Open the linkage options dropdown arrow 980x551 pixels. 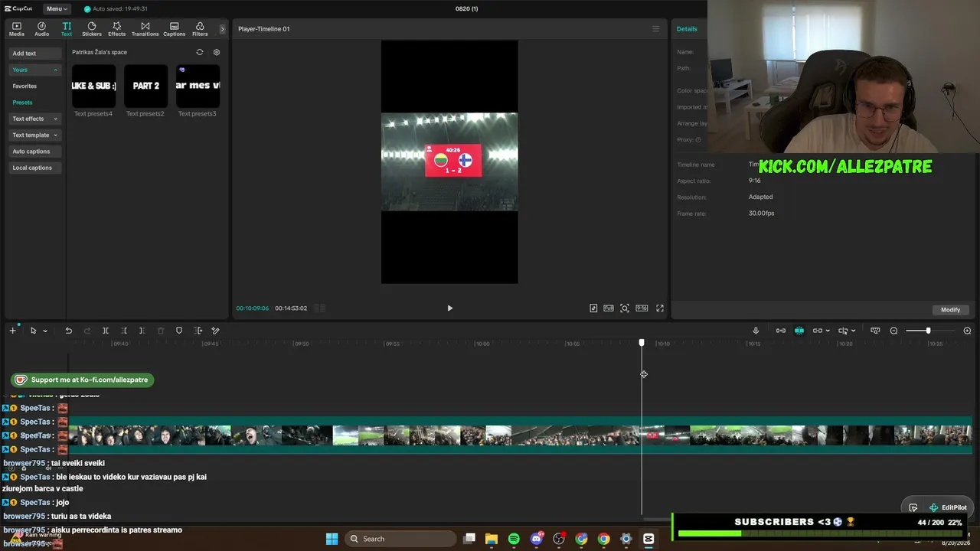pos(828,331)
